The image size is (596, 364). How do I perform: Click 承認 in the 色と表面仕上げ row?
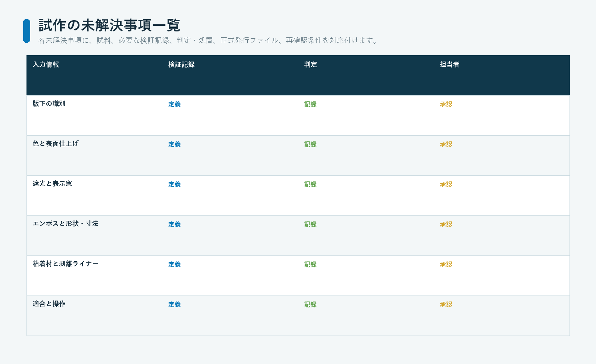(446, 144)
